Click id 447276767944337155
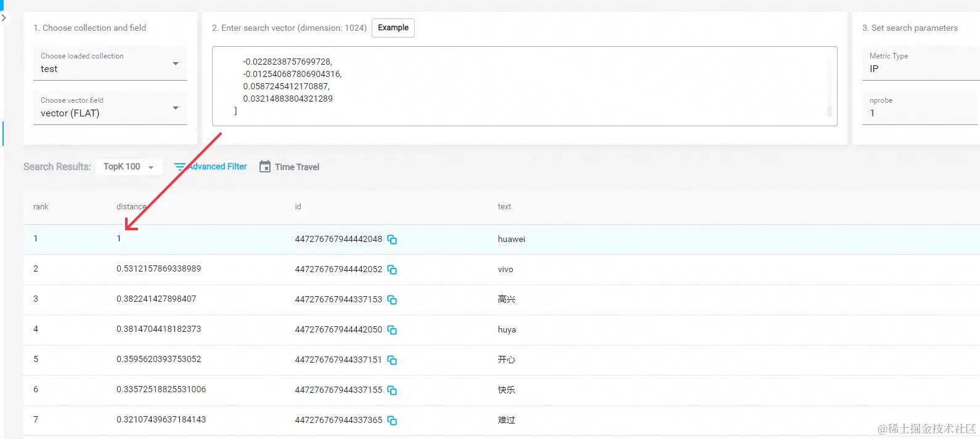This screenshot has width=980, height=439. [x=338, y=390]
